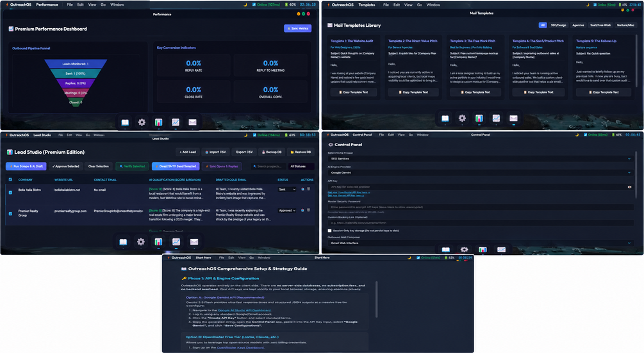Click Master Security Password input field
The width and height of the screenshot is (644, 353).
click(480, 207)
